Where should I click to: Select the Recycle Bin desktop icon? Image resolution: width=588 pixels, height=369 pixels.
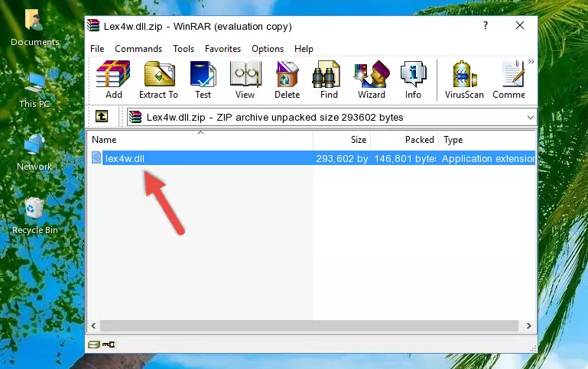tap(35, 216)
